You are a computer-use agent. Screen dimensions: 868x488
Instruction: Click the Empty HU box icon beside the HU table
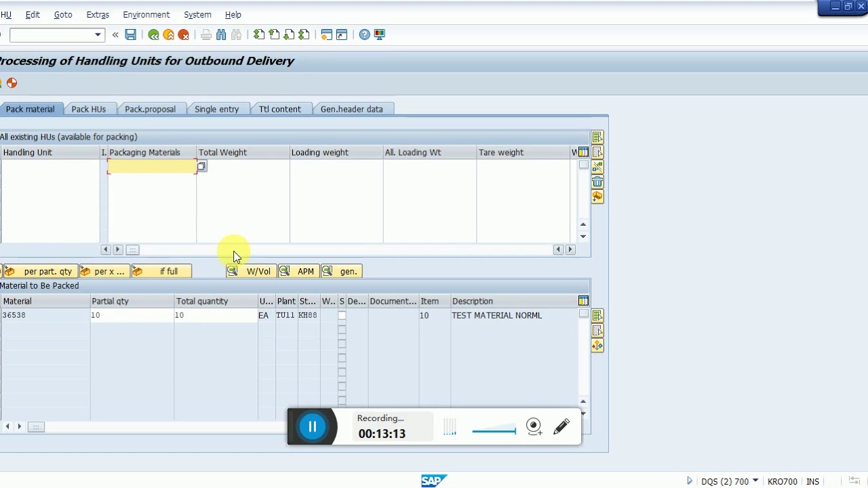[597, 197]
